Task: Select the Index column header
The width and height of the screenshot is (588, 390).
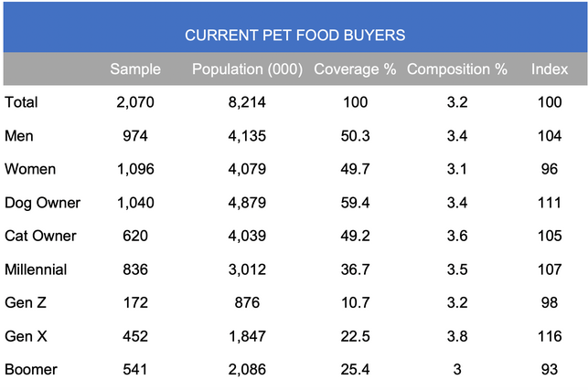Action: 550,69
